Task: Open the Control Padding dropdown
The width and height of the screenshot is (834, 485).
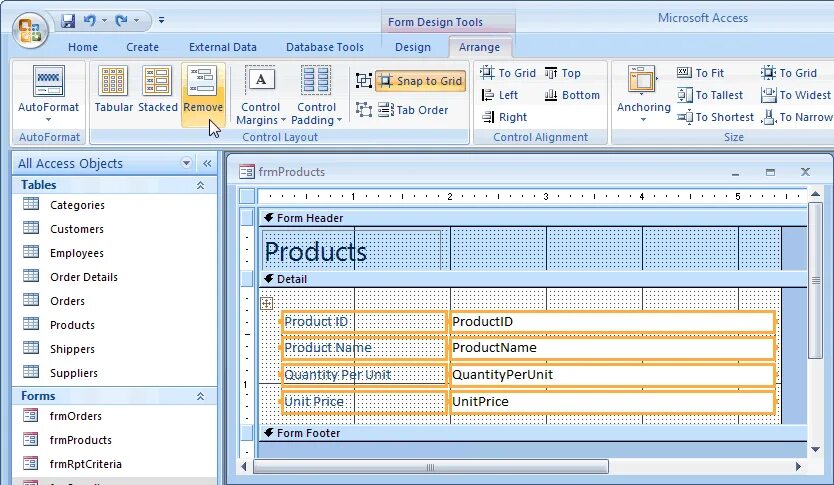Action: (316, 95)
